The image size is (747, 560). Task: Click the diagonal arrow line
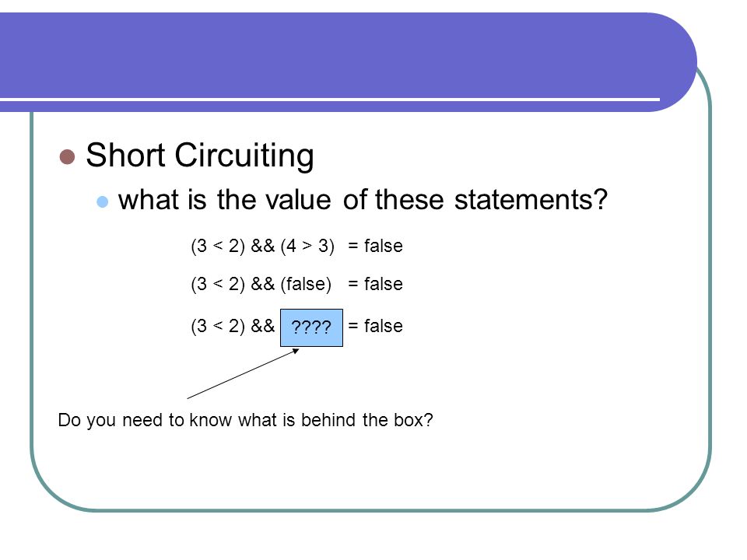(x=242, y=374)
